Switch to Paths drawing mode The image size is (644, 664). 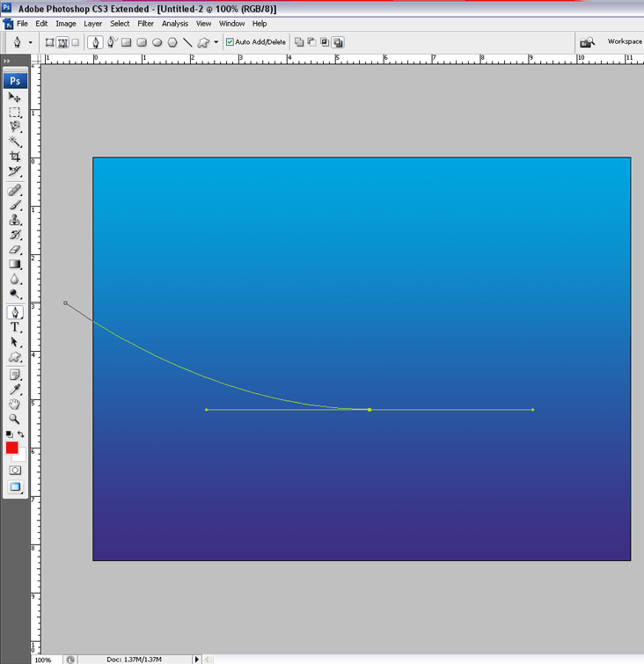coord(63,41)
